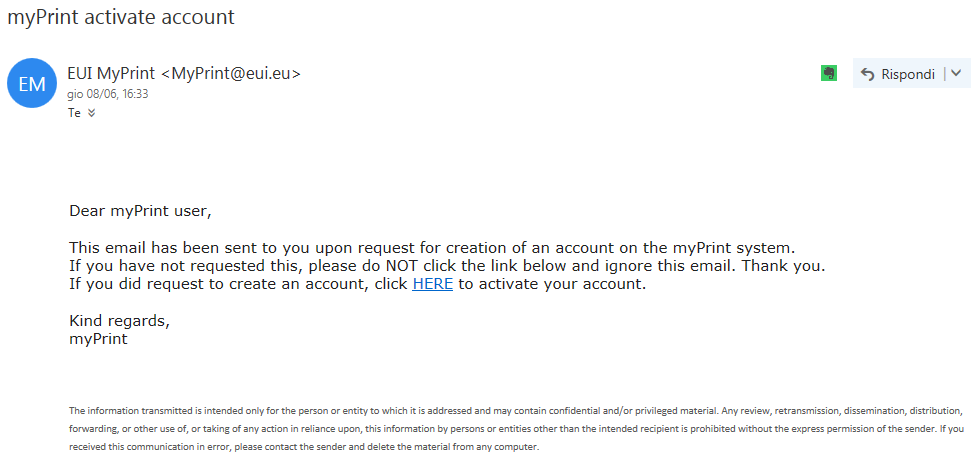
Task: Click the 'myPrint' signature below Kind regards
Action: pyautogui.click(x=98, y=339)
